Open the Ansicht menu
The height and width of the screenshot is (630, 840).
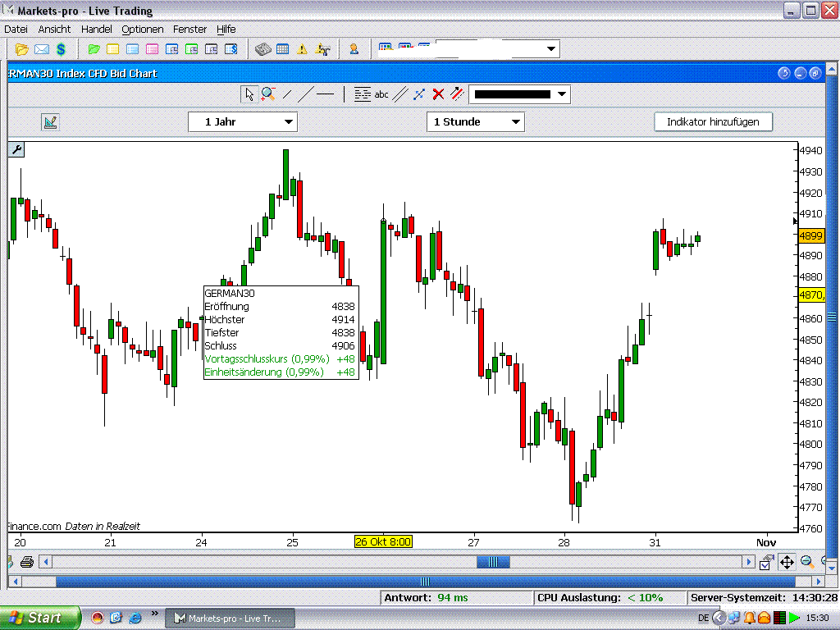point(54,30)
